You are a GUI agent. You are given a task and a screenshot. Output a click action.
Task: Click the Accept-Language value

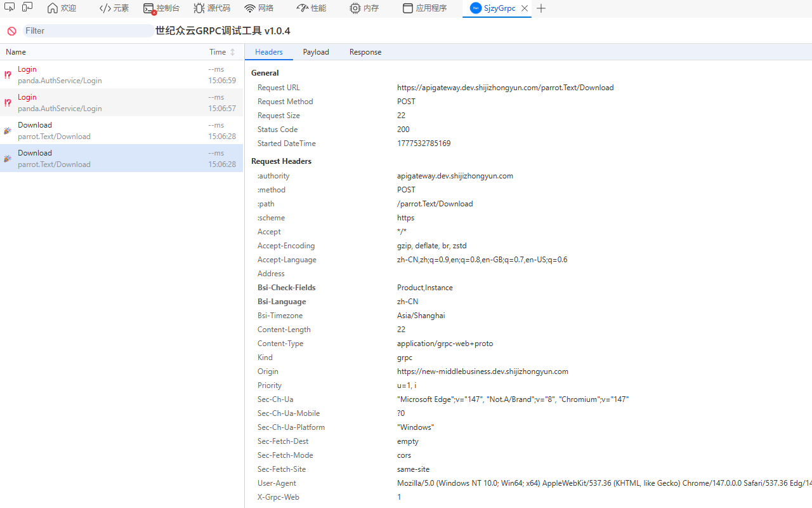click(482, 260)
